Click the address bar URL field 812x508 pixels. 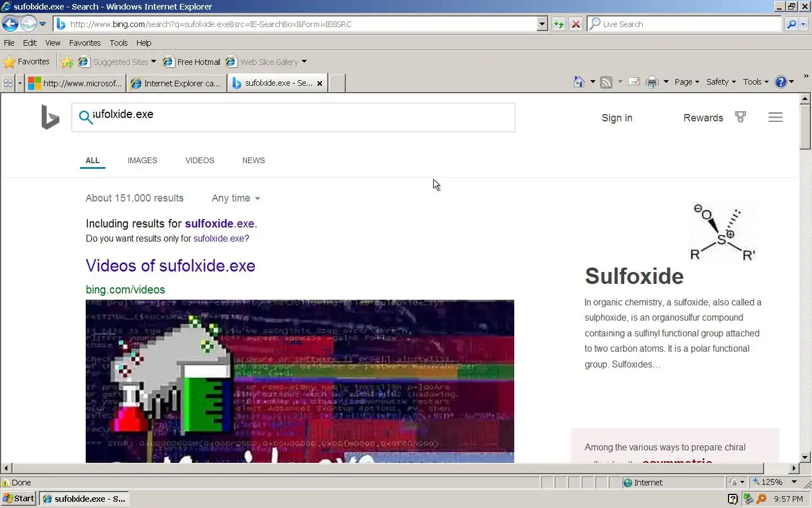[x=302, y=24]
